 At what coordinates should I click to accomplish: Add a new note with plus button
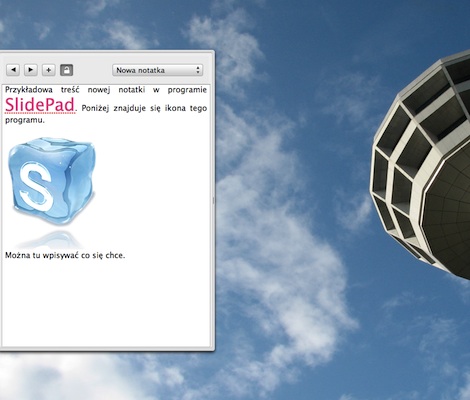pos(49,70)
